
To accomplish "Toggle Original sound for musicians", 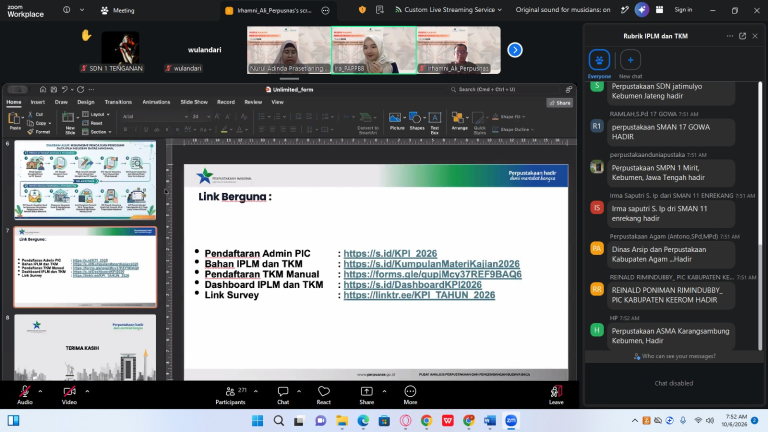I will click(563, 10).
